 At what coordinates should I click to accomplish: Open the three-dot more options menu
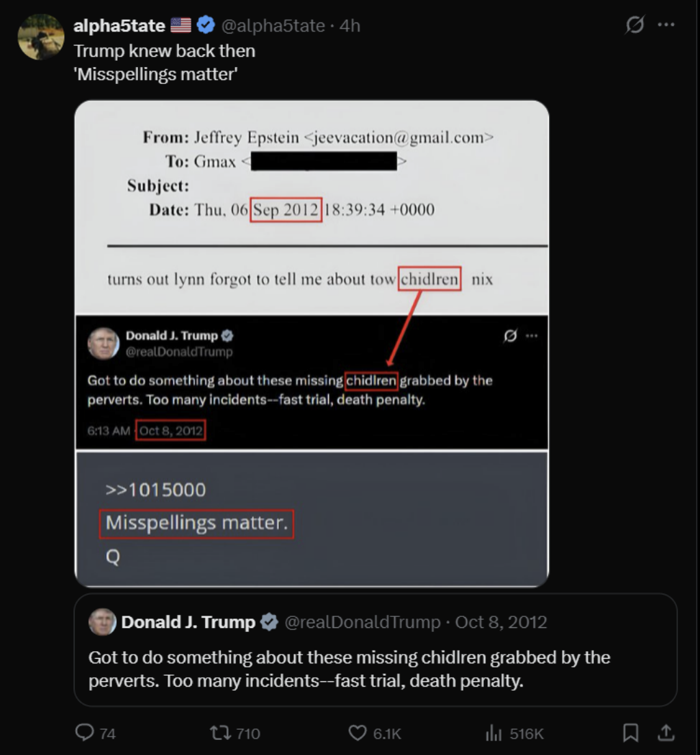666,25
